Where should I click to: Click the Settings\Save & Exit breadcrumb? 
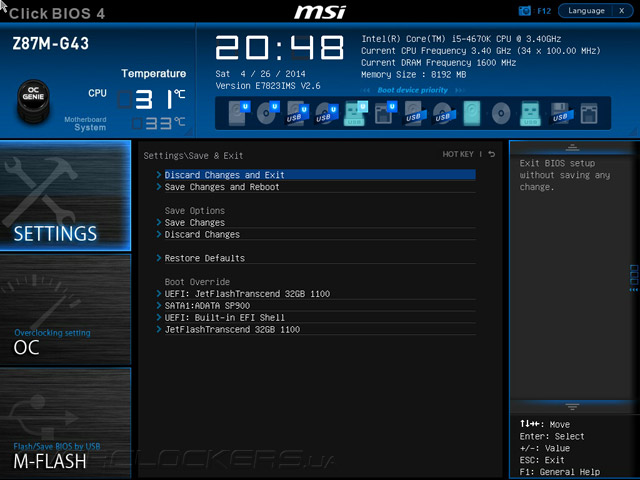(193, 156)
